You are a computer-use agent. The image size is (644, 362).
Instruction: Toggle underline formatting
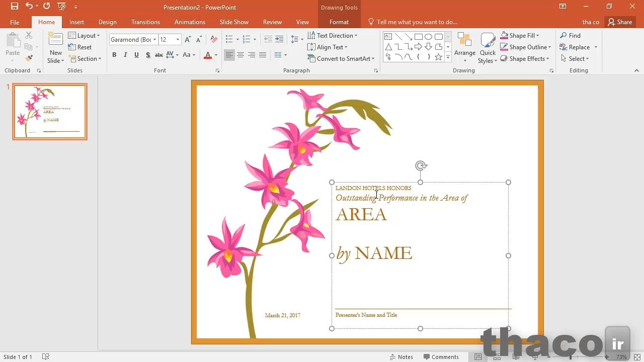136,55
